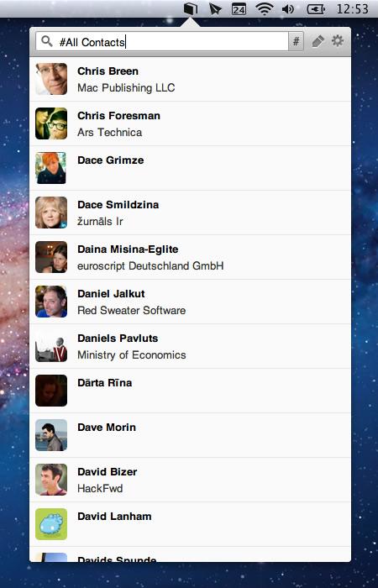Click the volume speaker icon
Screen dimensions: 378x588
288,8
